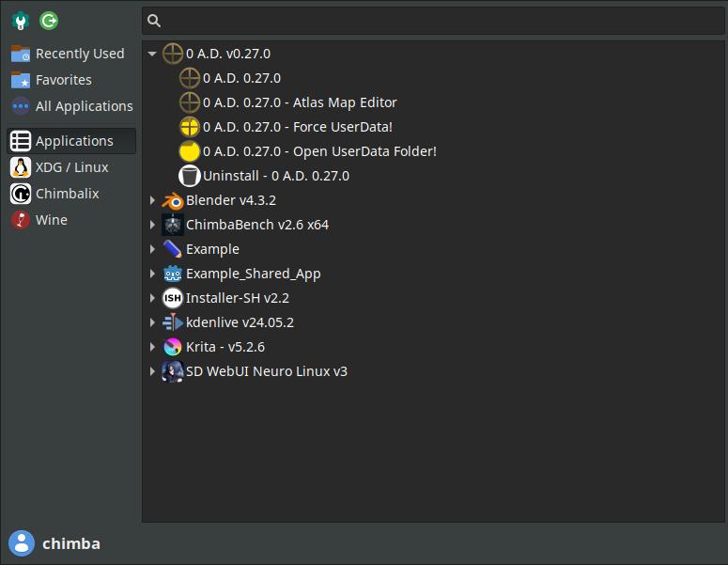Screen dimensions: 728x565
Task: Expand the Example_Shared_App group
Action: point(152,274)
